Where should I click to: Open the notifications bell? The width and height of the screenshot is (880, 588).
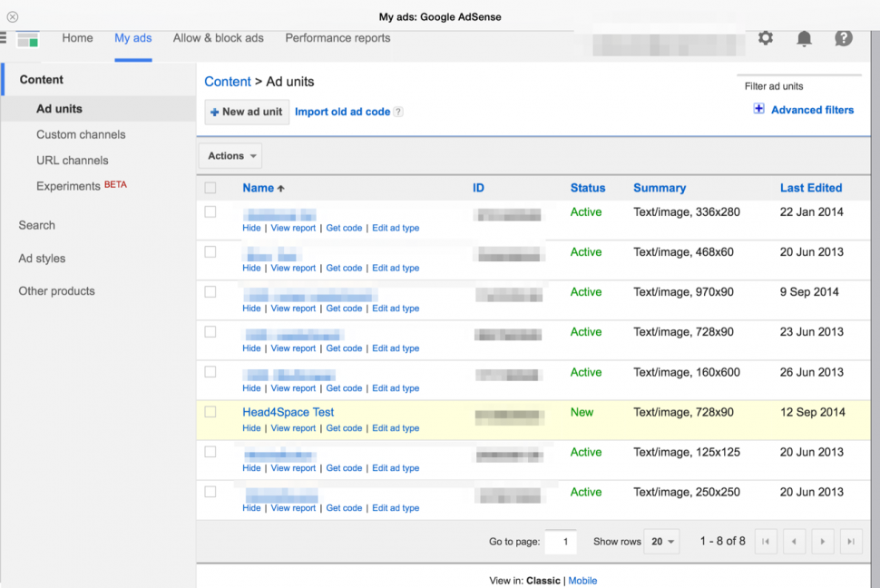coord(804,38)
